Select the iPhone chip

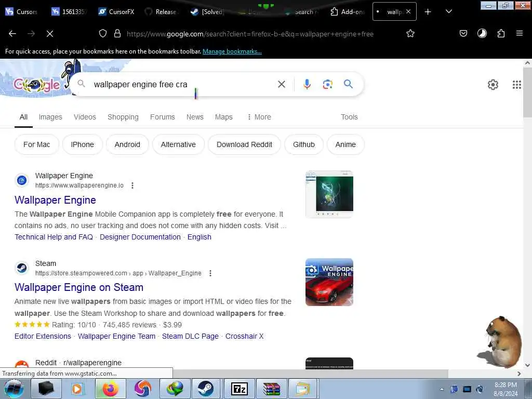83,144
